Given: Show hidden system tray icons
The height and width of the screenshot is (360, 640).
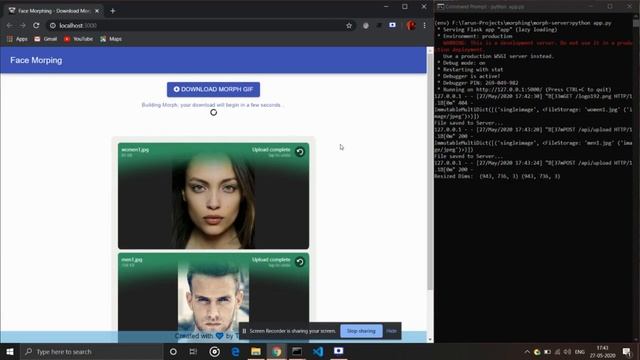Looking at the screenshot, I should point(527,352).
